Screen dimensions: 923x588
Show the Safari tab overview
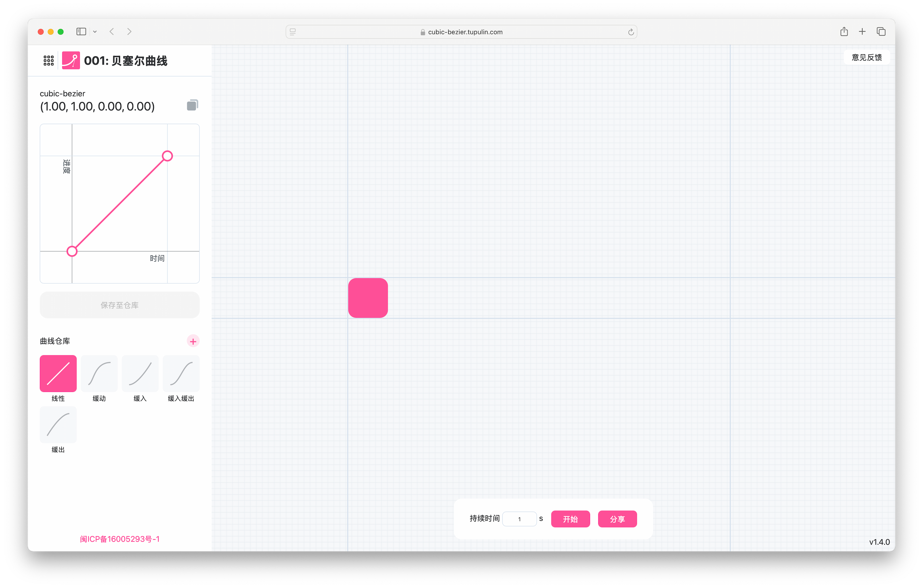(x=881, y=31)
